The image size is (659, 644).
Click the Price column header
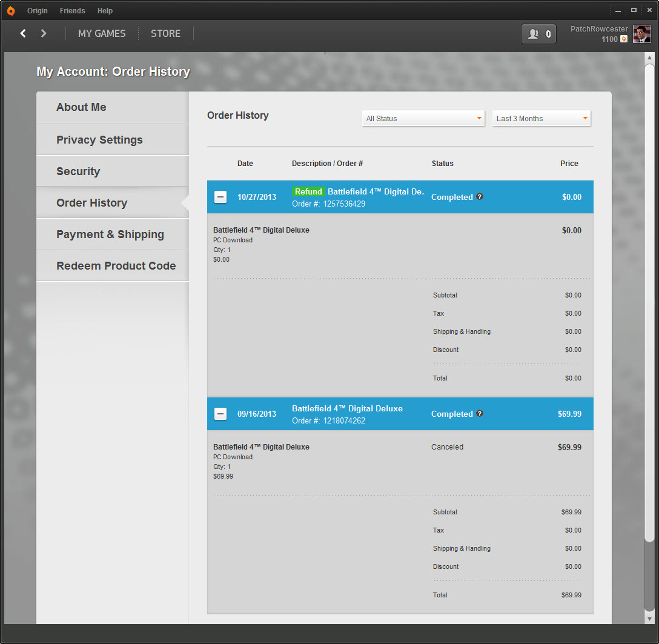pyautogui.click(x=569, y=164)
